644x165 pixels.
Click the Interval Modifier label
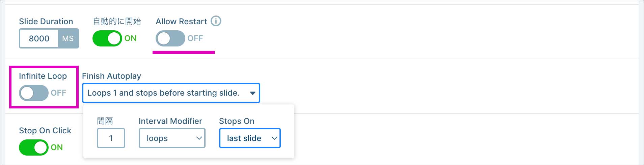tap(170, 121)
